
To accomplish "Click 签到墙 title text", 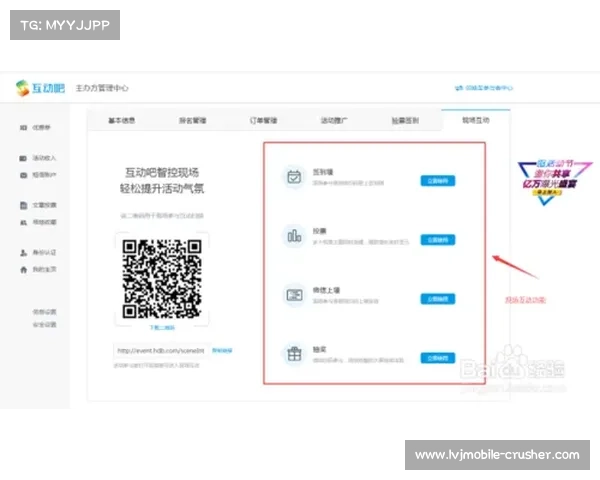I will [x=323, y=172].
